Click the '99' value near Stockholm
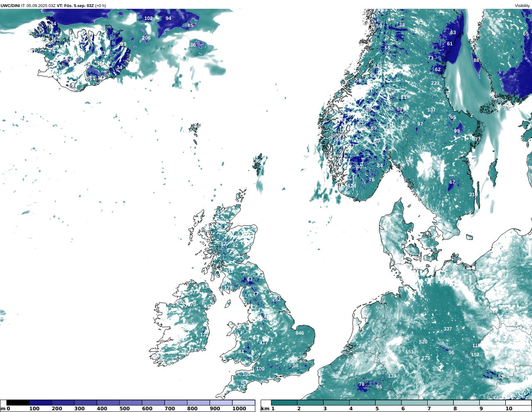Viewport: 532px width, 412px height. pyautogui.click(x=457, y=131)
